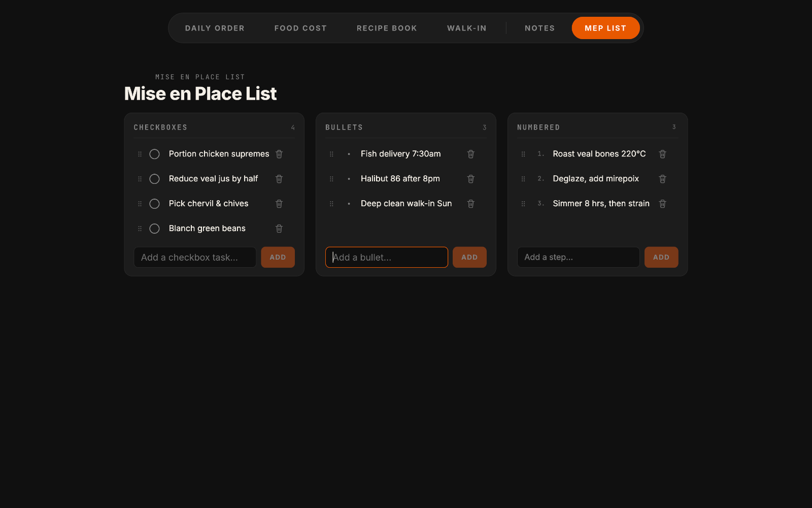812x508 pixels.
Task: Delete the Roast veal bones 220°C step
Action: [x=663, y=154]
